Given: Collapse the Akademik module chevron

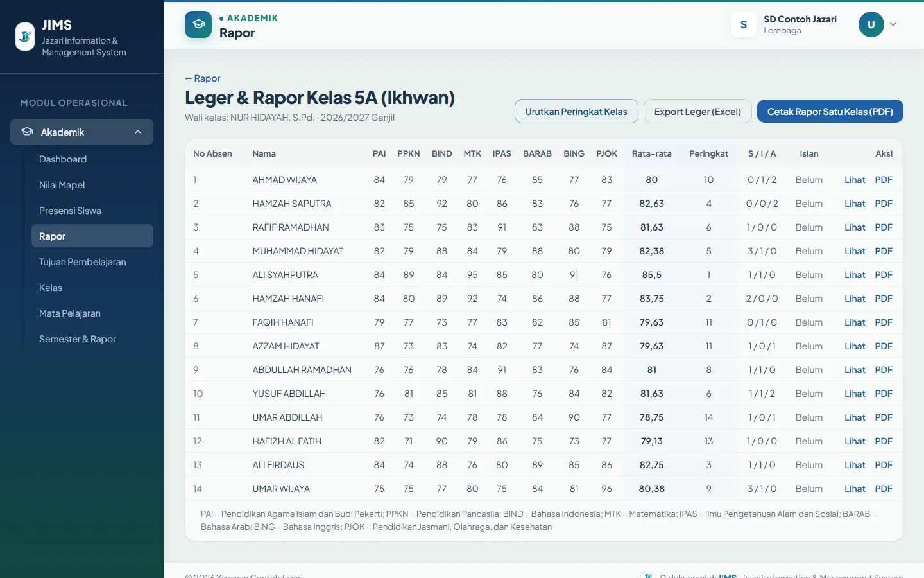Looking at the screenshot, I should [x=138, y=132].
